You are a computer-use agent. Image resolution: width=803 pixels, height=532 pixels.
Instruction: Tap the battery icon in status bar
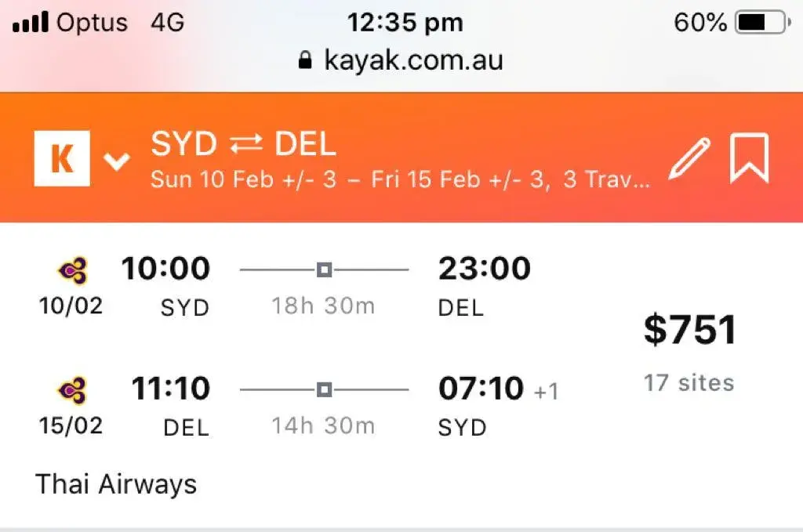click(761, 24)
